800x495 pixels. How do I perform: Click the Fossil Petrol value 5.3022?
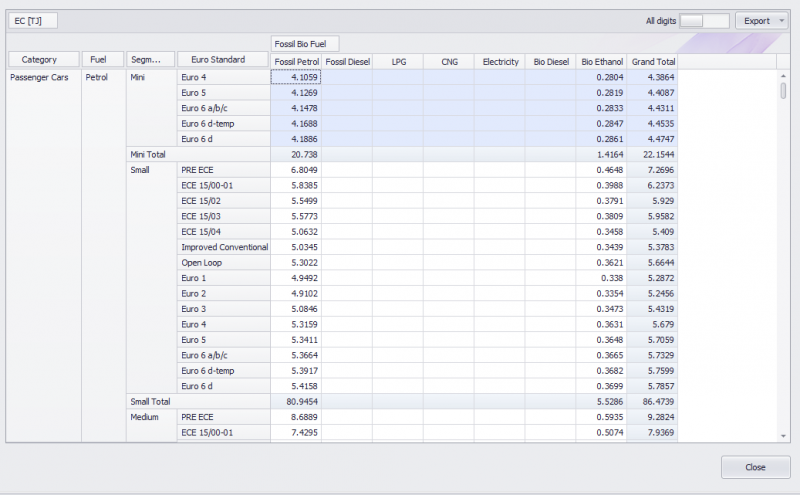[x=296, y=263]
